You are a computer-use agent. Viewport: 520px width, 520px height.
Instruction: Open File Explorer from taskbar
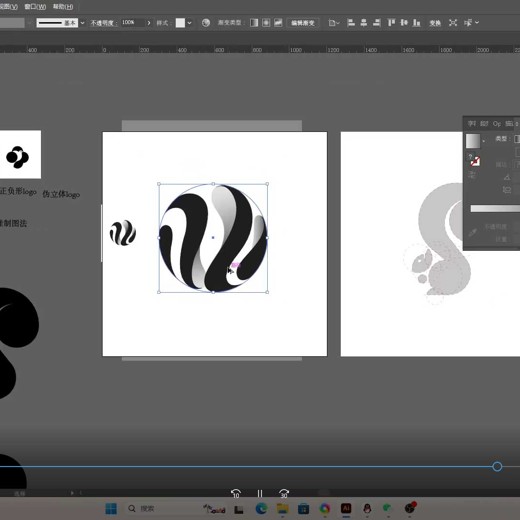(283, 509)
